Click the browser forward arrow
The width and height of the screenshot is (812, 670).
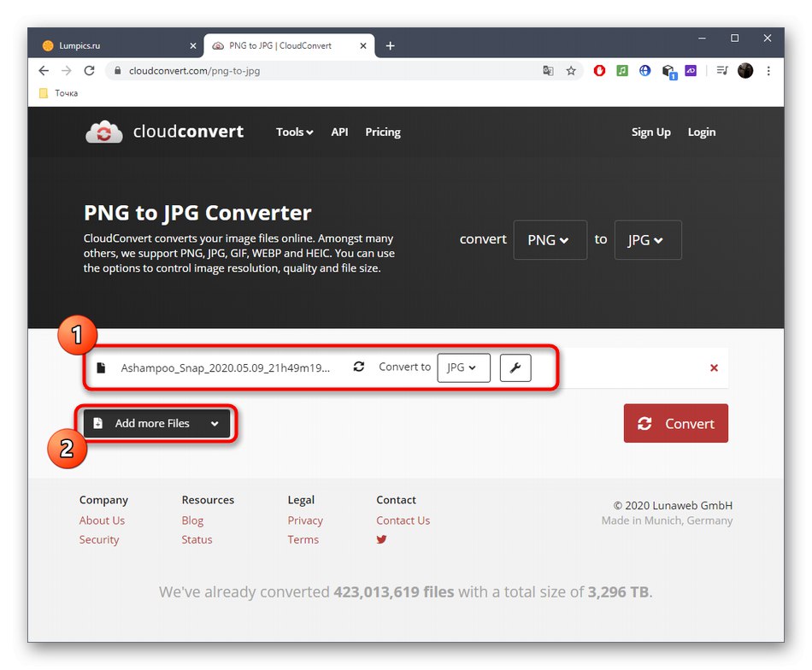tap(67, 70)
